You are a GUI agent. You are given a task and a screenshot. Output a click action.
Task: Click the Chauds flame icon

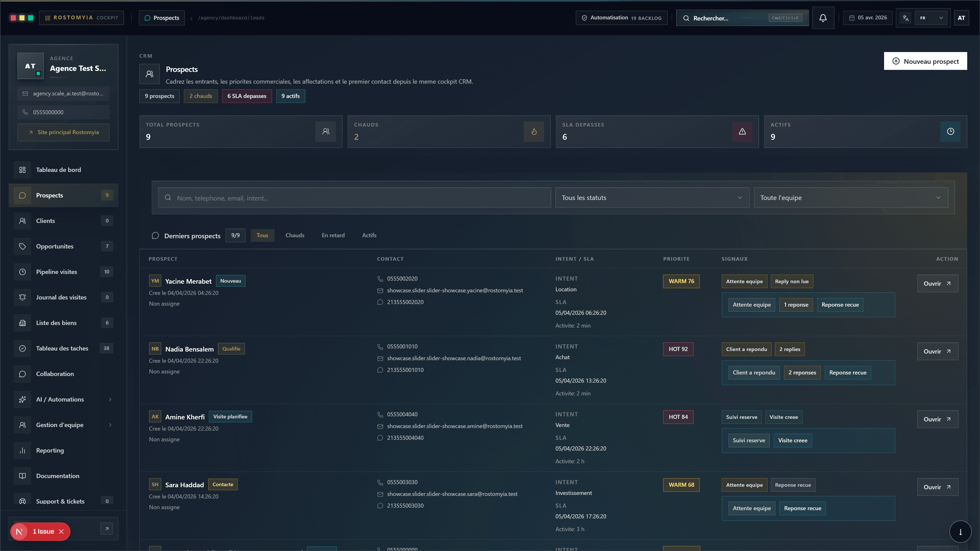point(534,132)
